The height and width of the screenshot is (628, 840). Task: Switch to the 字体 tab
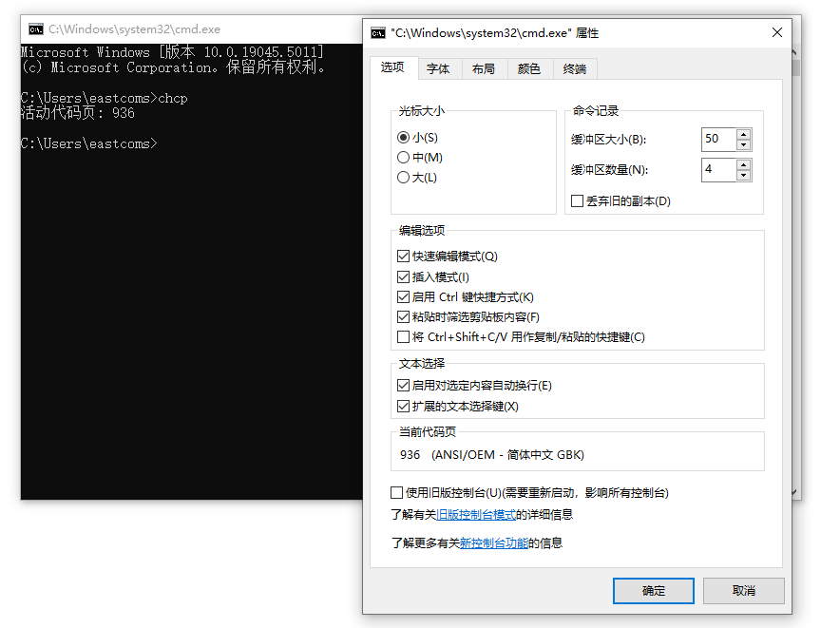[438, 69]
